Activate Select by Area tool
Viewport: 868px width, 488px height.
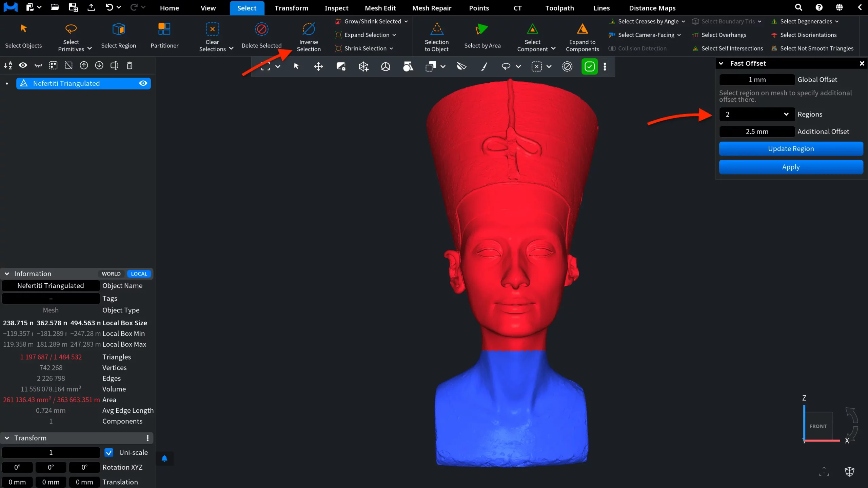[482, 36]
